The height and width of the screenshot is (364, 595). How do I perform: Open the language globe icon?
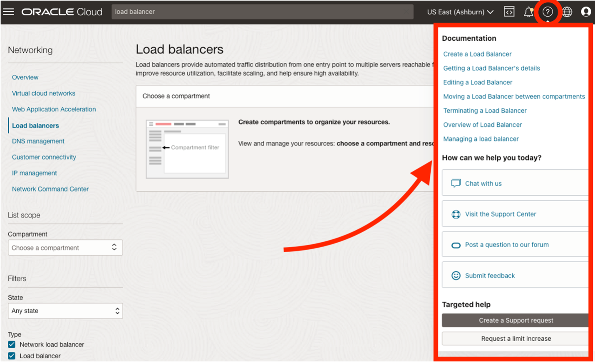coord(567,11)
